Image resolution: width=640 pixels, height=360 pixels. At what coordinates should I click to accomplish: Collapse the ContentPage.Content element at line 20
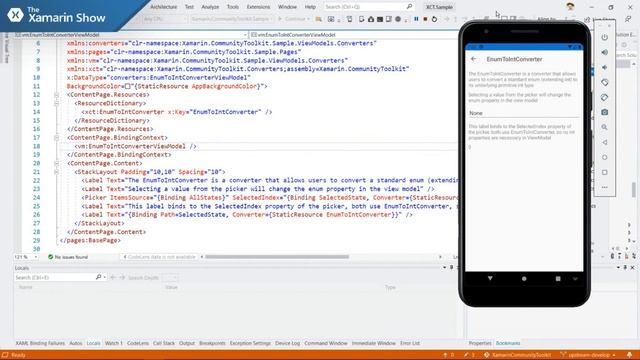57,163
